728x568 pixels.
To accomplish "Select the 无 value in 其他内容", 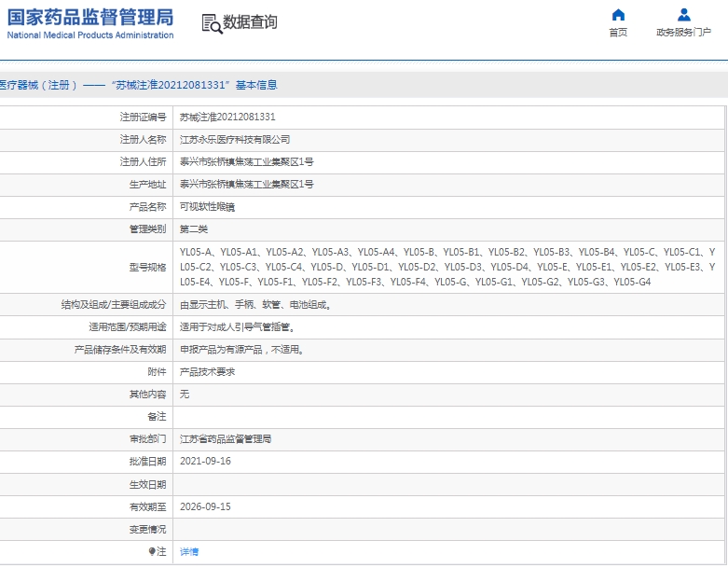I will coord(185,394).
